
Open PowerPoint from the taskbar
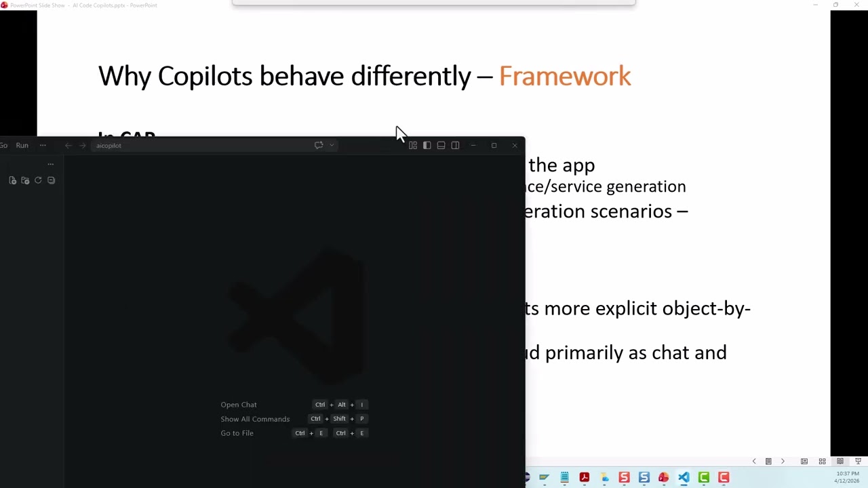pos(664,478)
